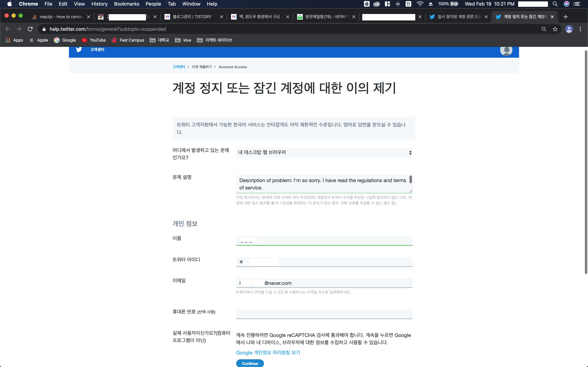This screenshot has width=588, height=367.
Task: Open Apps shortcut in bookmarks bar
Action: [14, 40]
